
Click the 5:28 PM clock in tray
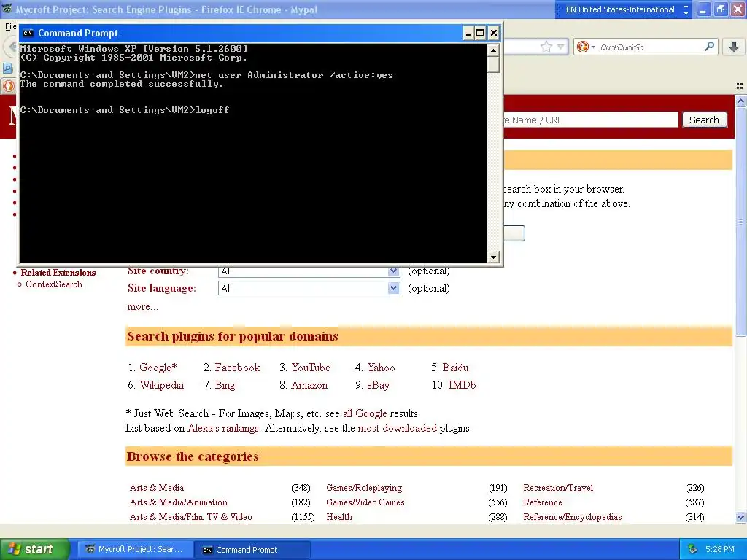coord(719,549)
